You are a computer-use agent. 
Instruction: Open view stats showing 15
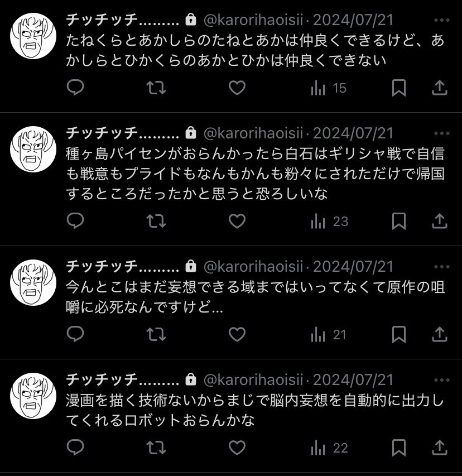[x=329, y=88]
